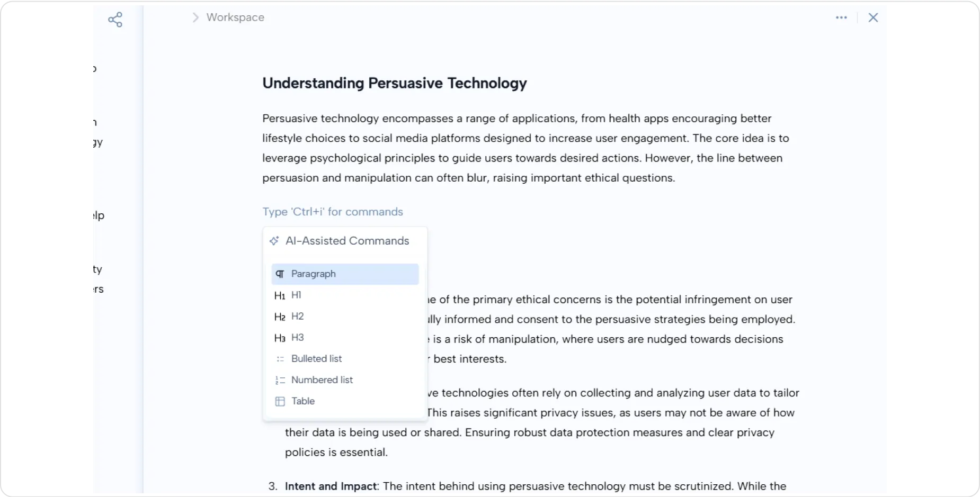Screen dimensions: 980x497
Task: Open the Workspace breadcrumb link
Action: [235, 17]
